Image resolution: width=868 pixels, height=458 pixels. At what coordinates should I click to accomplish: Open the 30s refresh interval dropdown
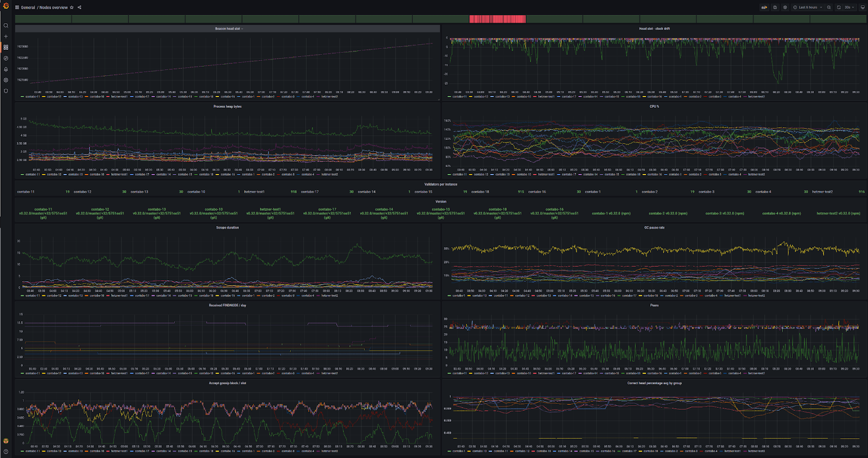click(x=850, y=8)
